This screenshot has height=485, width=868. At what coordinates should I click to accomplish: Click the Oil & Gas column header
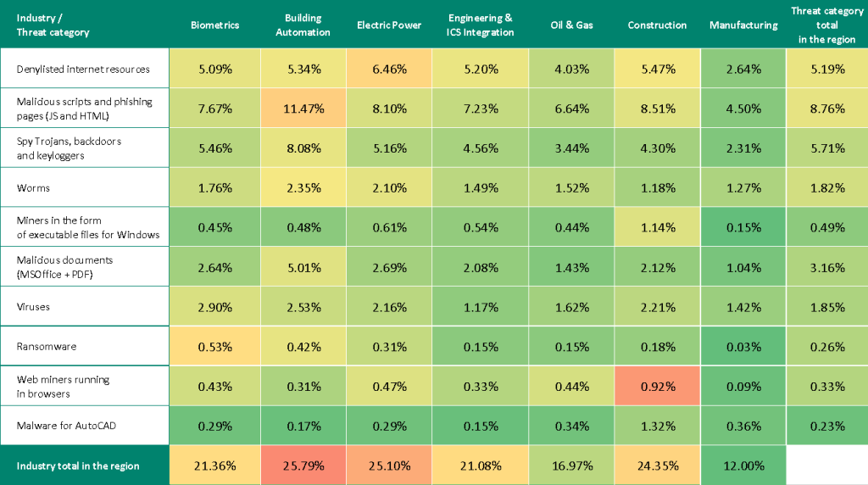coord(571,25)
